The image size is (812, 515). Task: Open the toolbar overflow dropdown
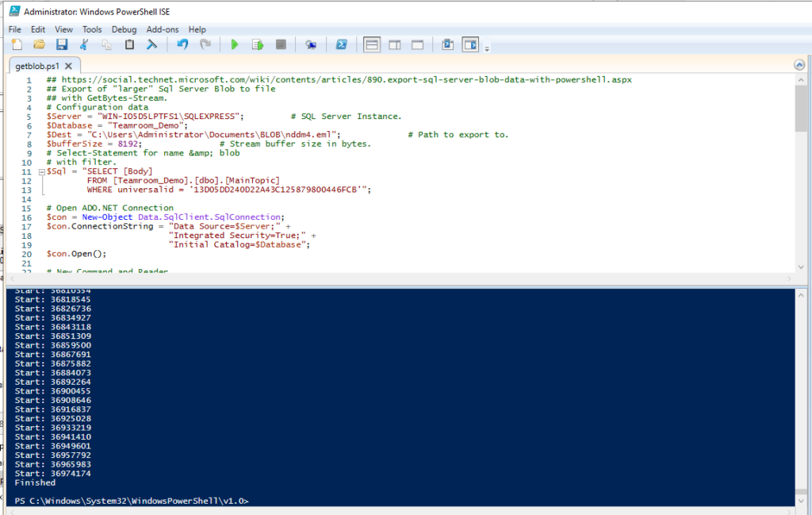(x=486, y=48)
